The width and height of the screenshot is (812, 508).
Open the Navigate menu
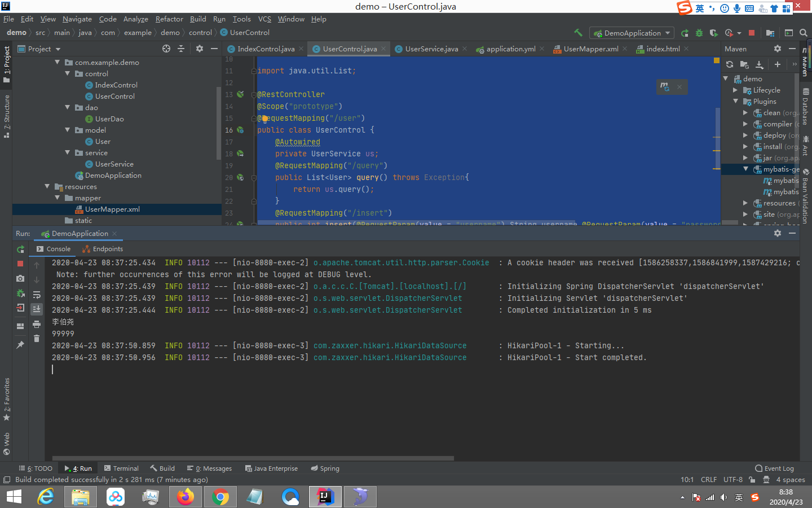coord(77,19)
